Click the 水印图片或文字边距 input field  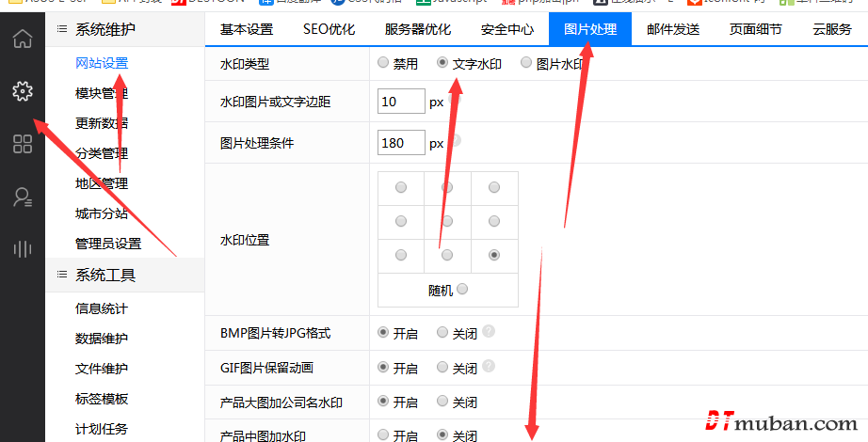pyautogui.click(x=401, y=102)
